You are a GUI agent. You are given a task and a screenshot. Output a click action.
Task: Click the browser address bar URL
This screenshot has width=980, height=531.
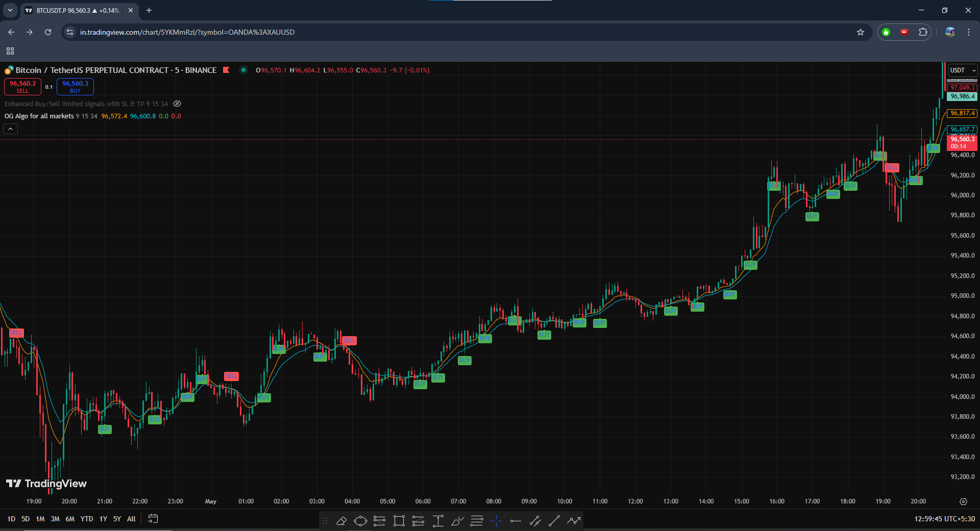[x=187, y=32]
